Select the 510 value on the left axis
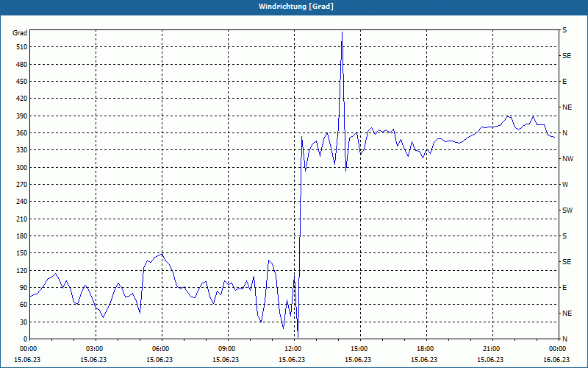Viewport: 588px width, 368px height. point(22,47)
